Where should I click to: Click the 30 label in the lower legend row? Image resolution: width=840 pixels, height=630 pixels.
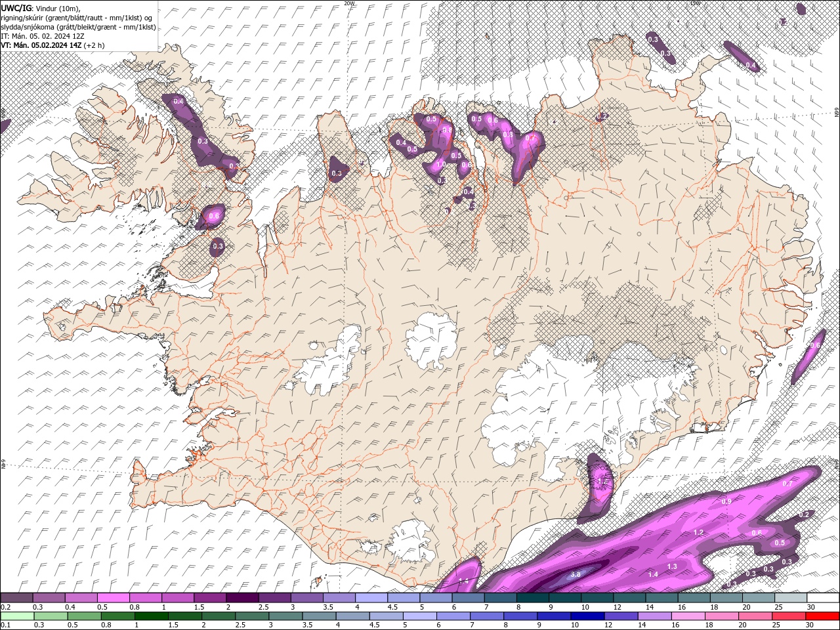811,625
